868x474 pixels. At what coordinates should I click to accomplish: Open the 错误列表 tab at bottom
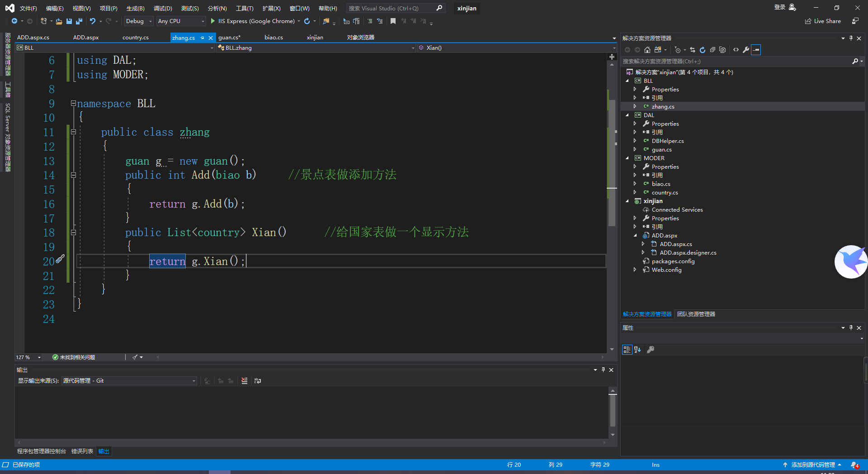[x=82, y=451]
